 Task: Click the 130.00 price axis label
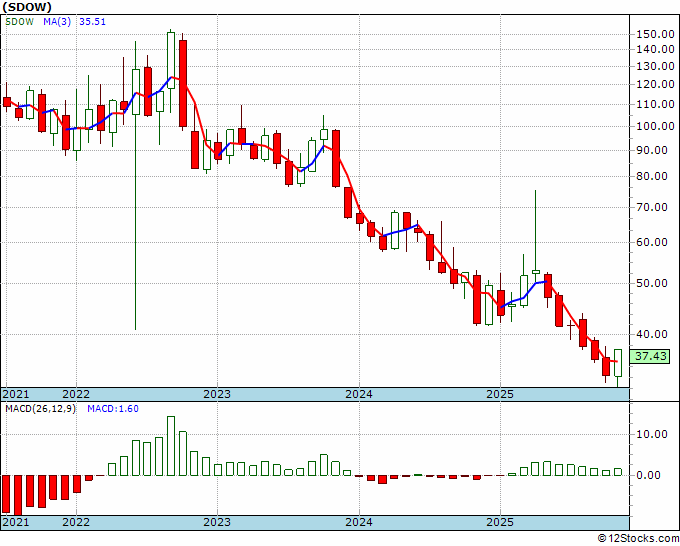[x=655, y=66]
